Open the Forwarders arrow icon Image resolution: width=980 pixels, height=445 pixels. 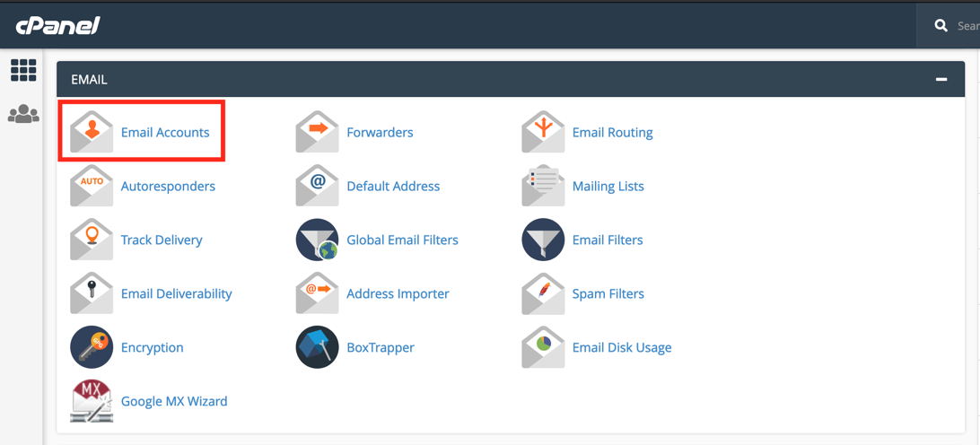click(x=317, y=132)
